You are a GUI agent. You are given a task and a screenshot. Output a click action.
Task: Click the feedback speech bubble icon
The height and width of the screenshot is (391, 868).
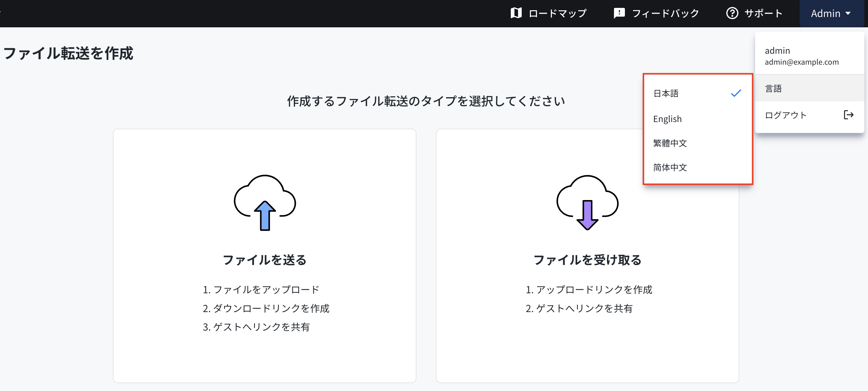point(619,13)
